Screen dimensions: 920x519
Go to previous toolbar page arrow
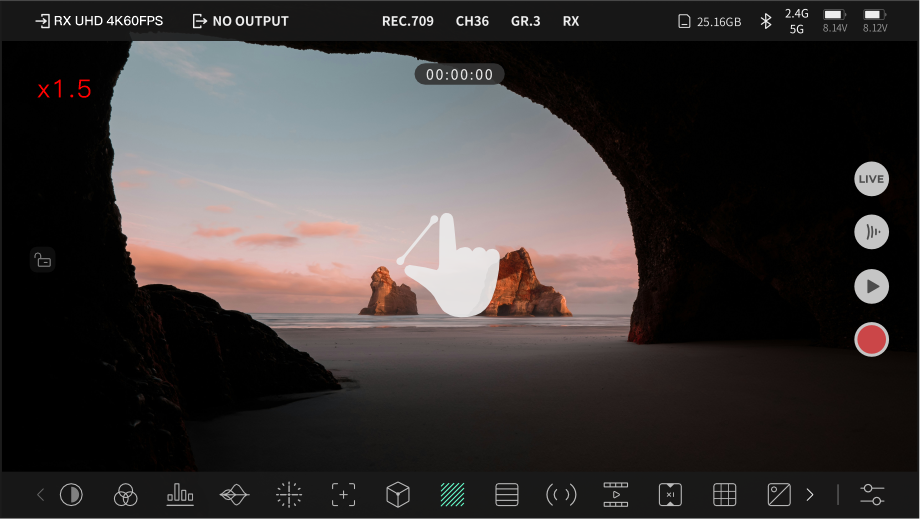40,495
